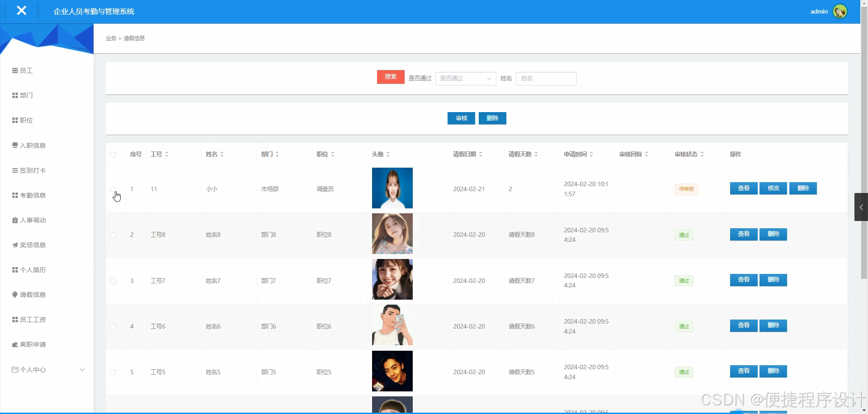This screenshot has width=868, height=414.
Task: Click the 人事调动 clipboard icon
Action: pyautogui.click(x=15, y=220)
